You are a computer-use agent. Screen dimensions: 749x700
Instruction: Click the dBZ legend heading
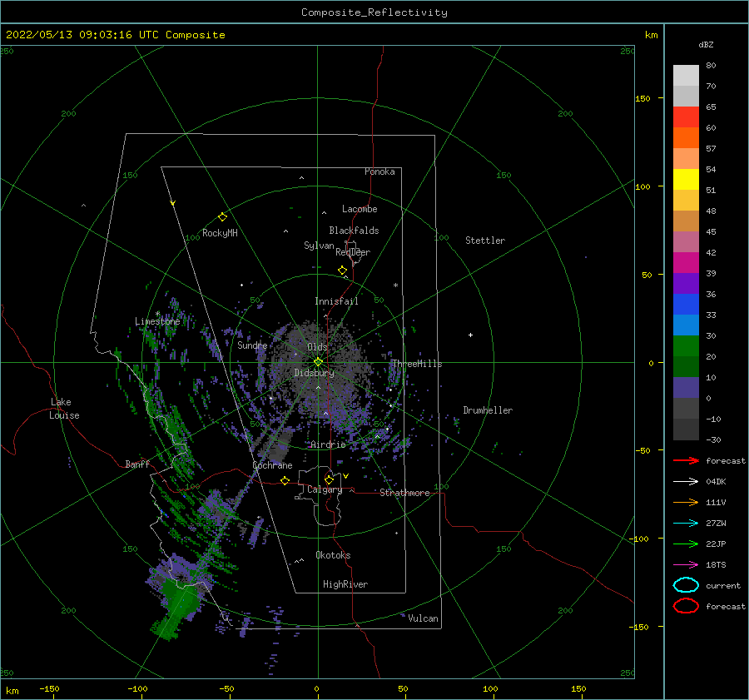pos(706,44)
